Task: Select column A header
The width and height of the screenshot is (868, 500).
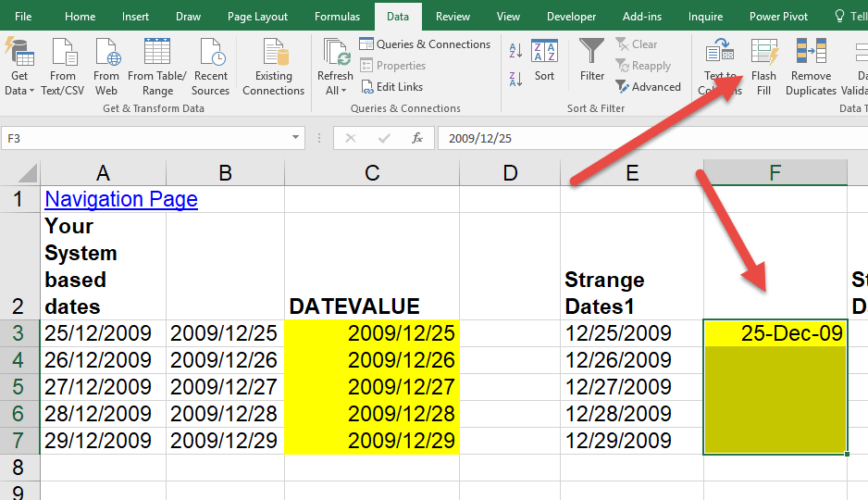Action: [x=103, y=173]
